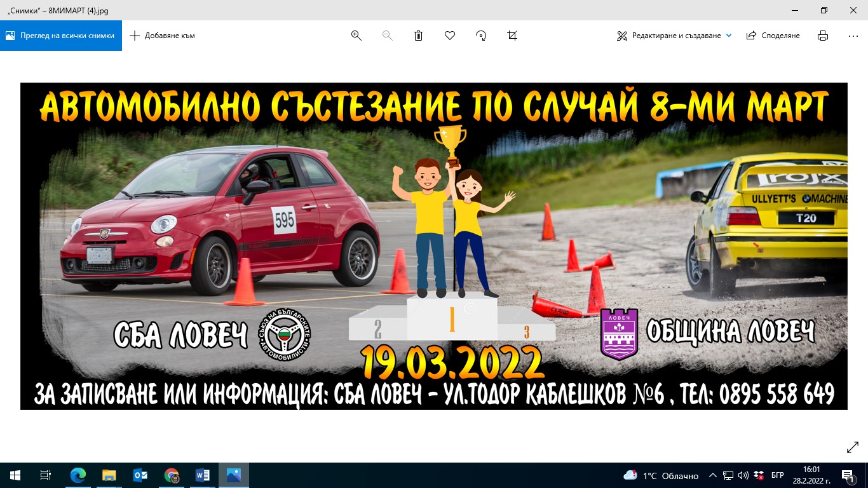Open Word from the taskbar
Image resolution: width=868 pixels, height=488 pixels.
pyautogui.click(x=203, y=475)
